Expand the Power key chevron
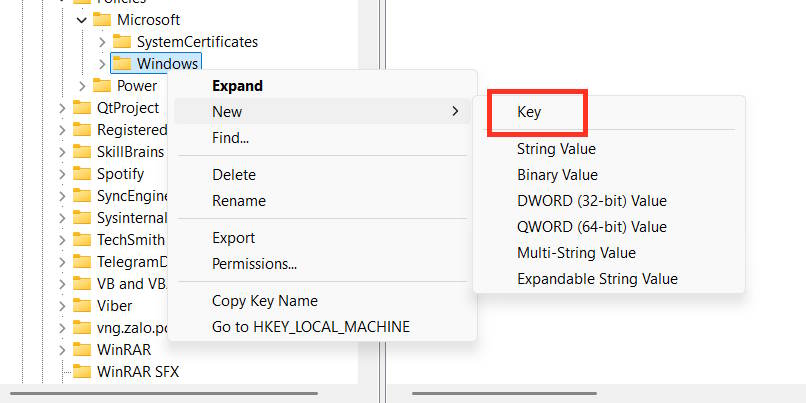The height and width of the screenshot is (403, 806). tap(82, 86)
